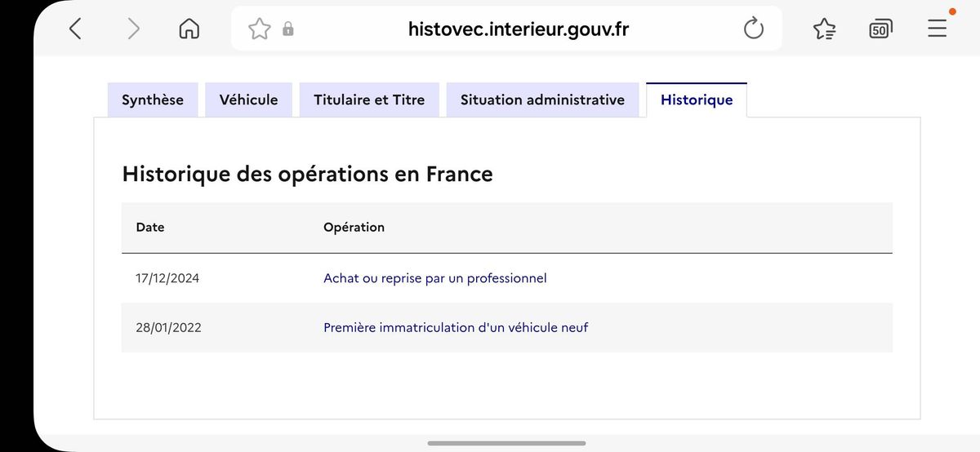Click "Première immatriculation d'un véhicule neuf"
Screen dimensions: 980x452
[455, 327]
